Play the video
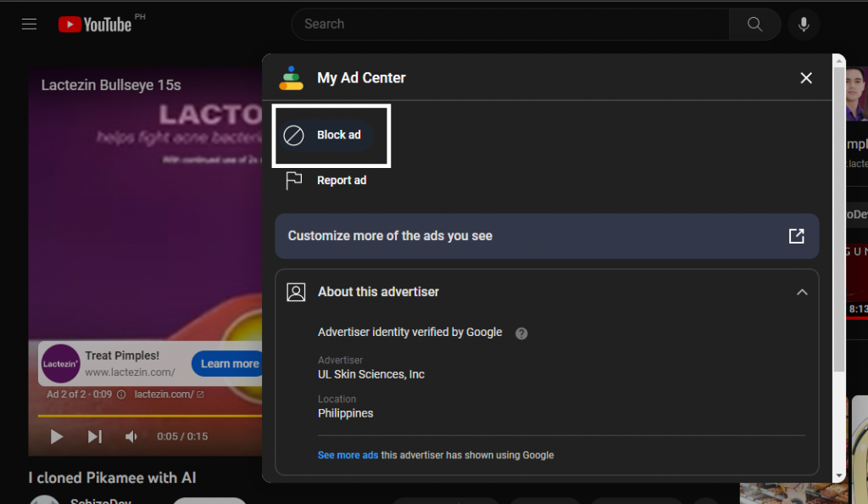868x504 pixels. point(57,436)
